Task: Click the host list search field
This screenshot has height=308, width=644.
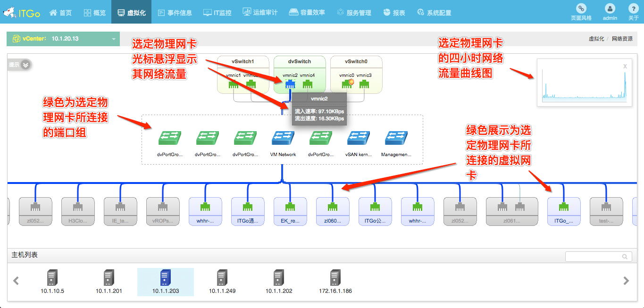Action: [597, 256]
